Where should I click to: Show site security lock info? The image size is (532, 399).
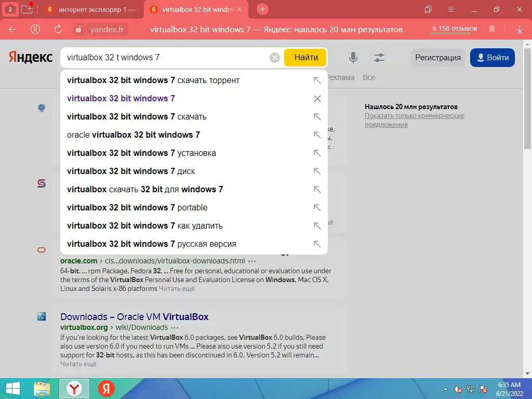click(x=79, y=30)
